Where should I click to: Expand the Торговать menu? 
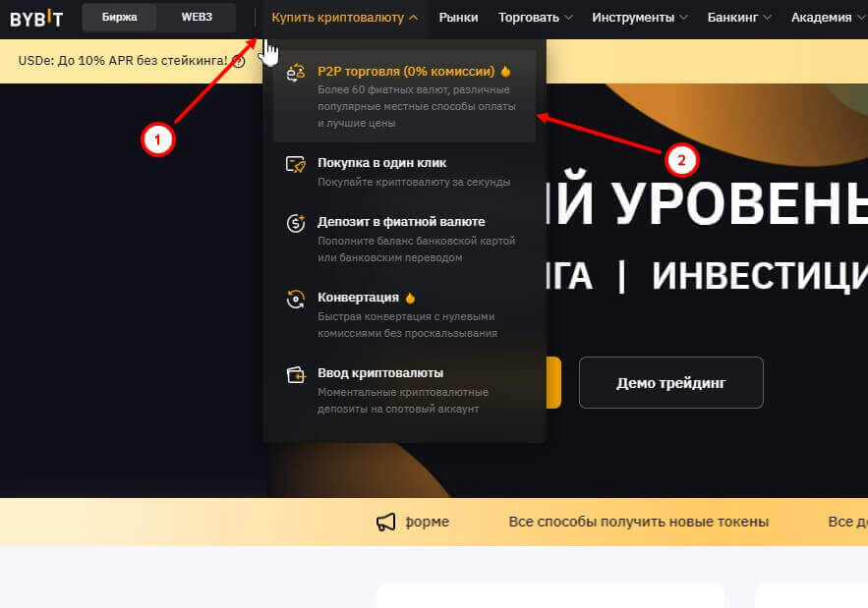536,18
